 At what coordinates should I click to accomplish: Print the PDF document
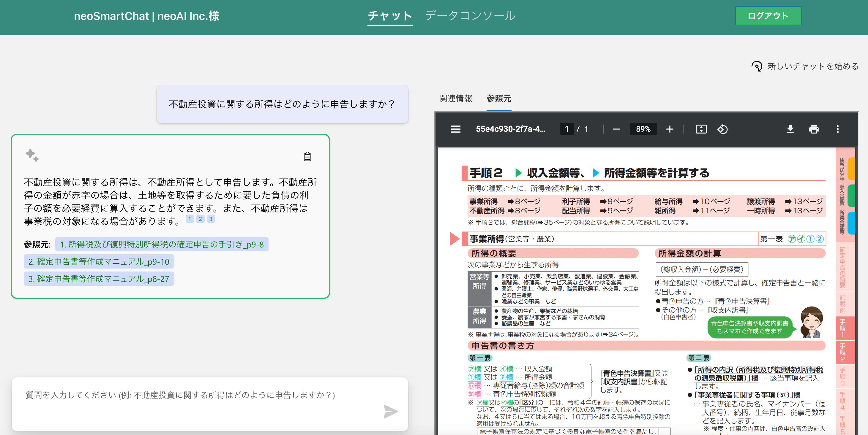pyautogui.click(x=813, y=129)
